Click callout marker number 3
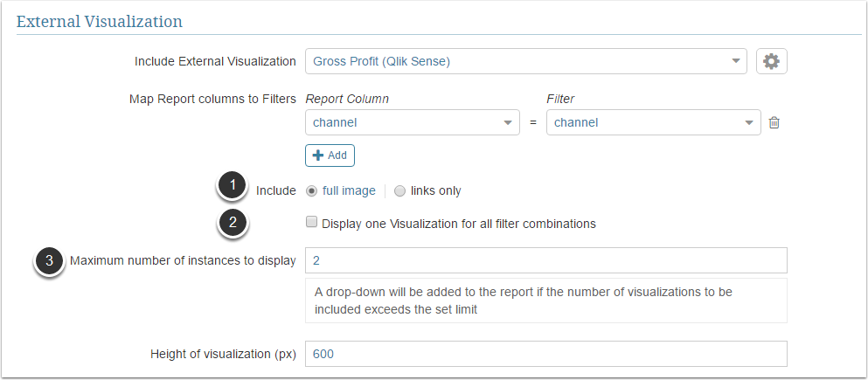The image size is (868, 380). coord(50,260)
